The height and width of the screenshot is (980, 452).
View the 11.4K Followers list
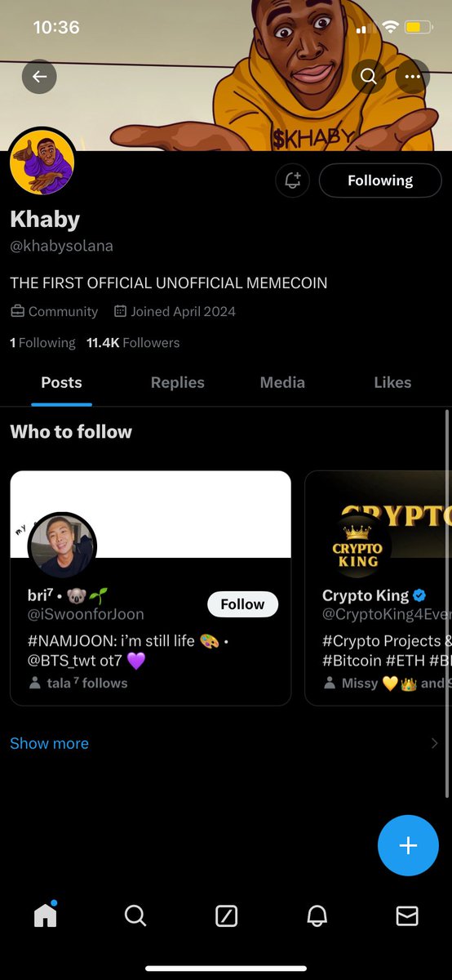click(x=133, y=343)
